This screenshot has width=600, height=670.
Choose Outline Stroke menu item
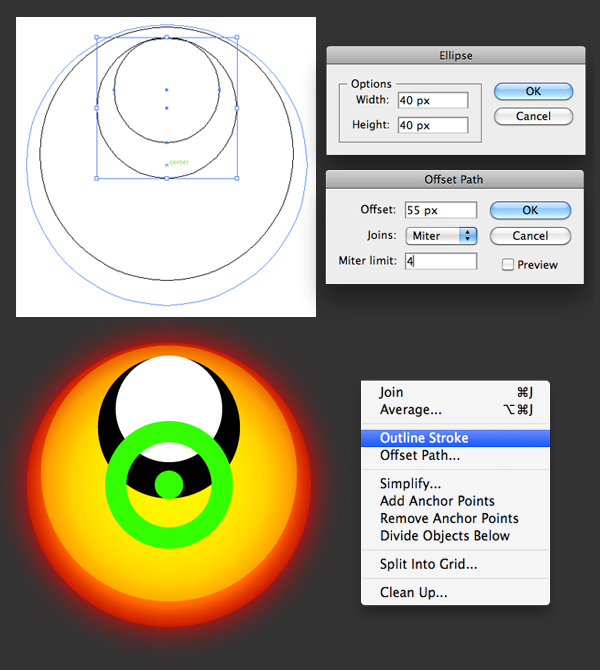(x=424, y=438)
